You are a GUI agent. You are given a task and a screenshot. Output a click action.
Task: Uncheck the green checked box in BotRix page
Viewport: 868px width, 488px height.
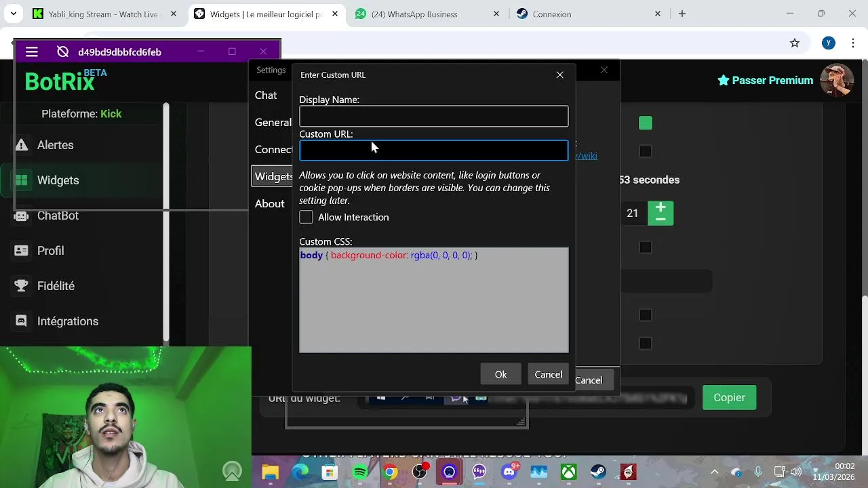tap(646, 123)
